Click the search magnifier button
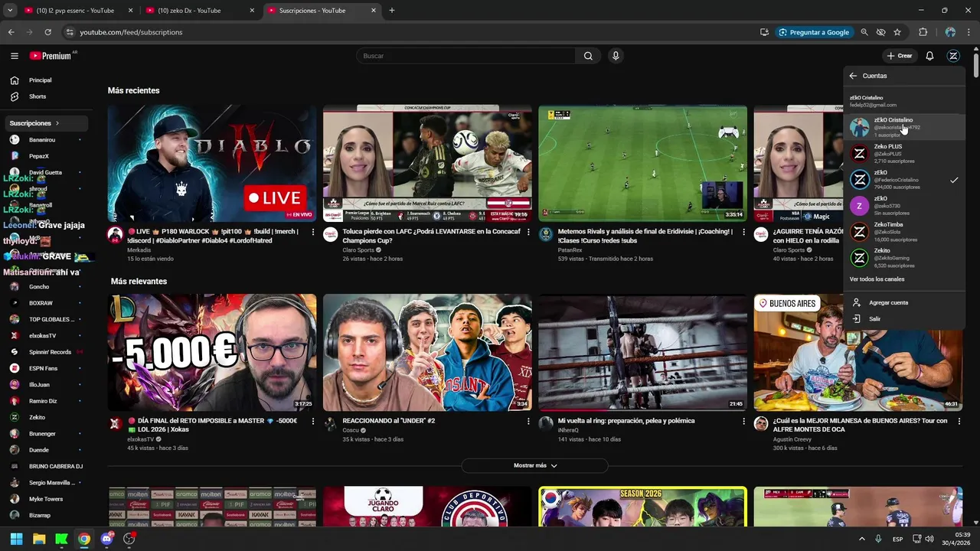Viewport: 980px width, 551px height. point(588,56)
